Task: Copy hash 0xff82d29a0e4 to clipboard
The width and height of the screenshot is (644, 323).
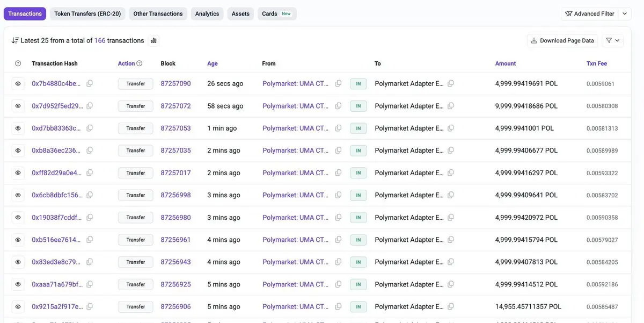Action: (90, 173)
